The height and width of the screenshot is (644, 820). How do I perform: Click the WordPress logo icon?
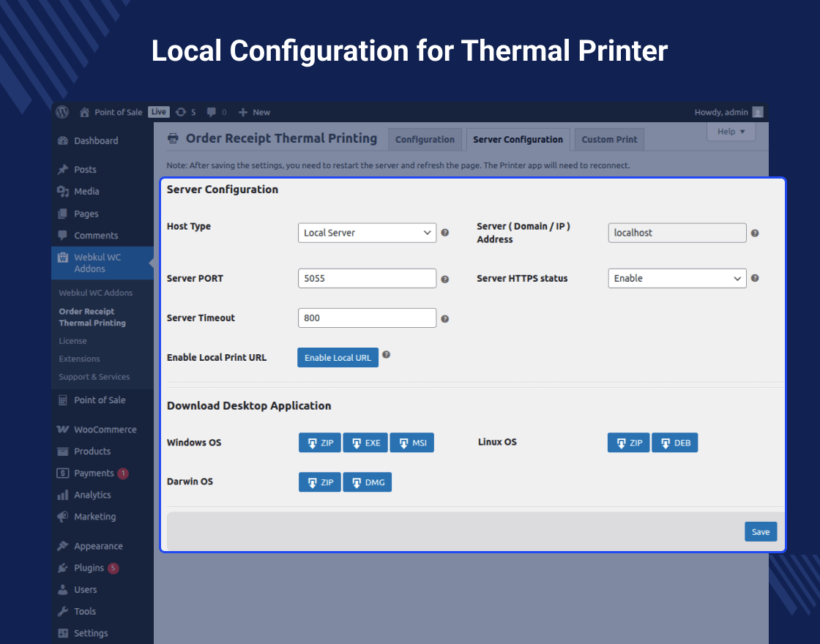coord(63,112)
